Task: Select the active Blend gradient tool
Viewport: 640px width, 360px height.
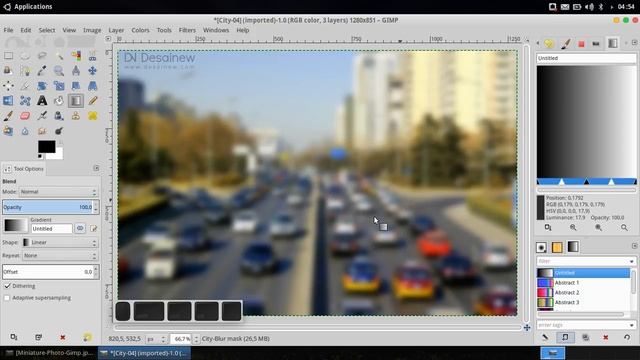Action: point(76,101)
